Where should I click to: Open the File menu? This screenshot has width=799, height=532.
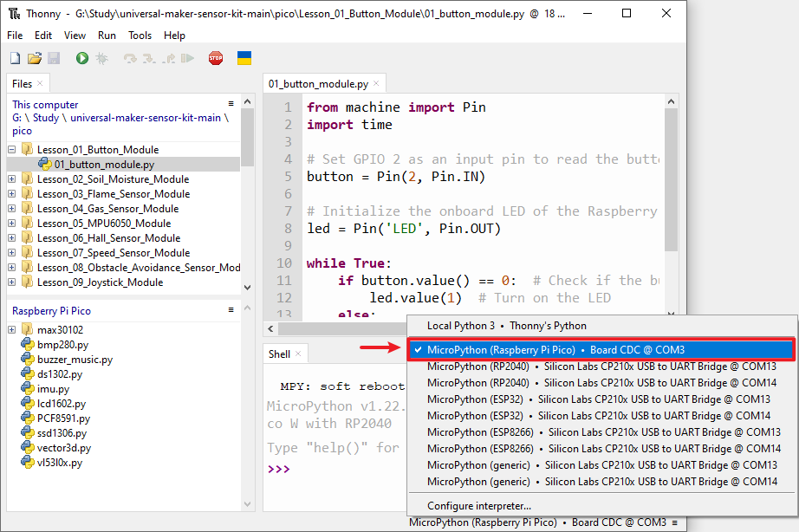[15, 36]
